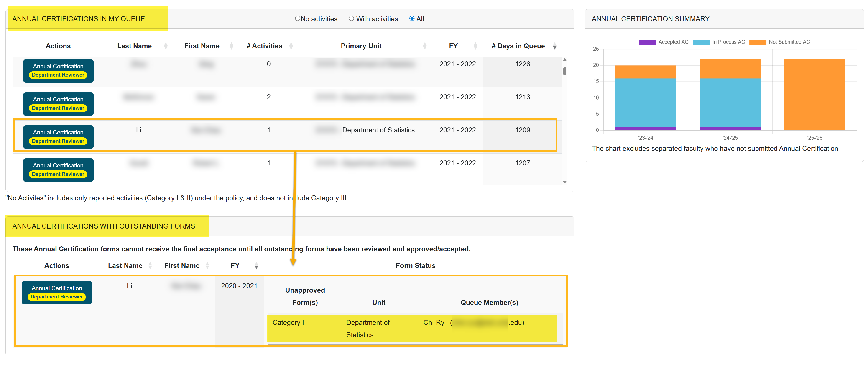Sort the Primary Unit column
868x365 pixels.
coord(425,46)
